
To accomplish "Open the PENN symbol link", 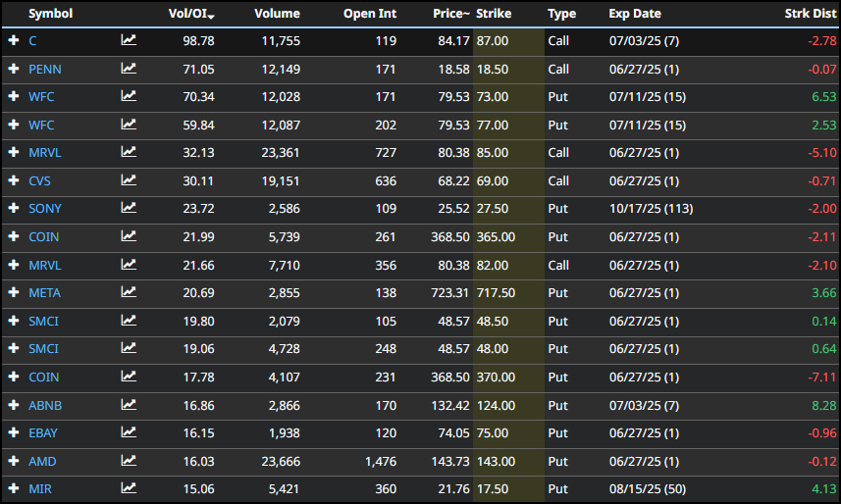I will 45,70.
